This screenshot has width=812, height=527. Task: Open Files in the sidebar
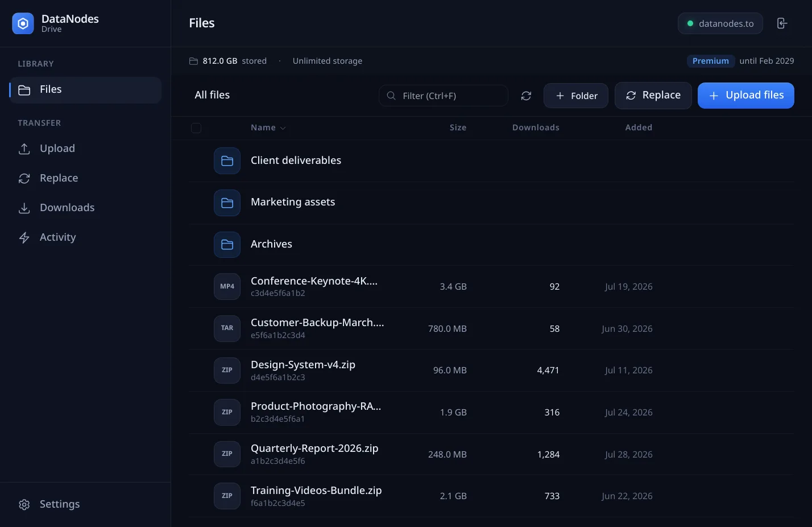tap(85, 90)
